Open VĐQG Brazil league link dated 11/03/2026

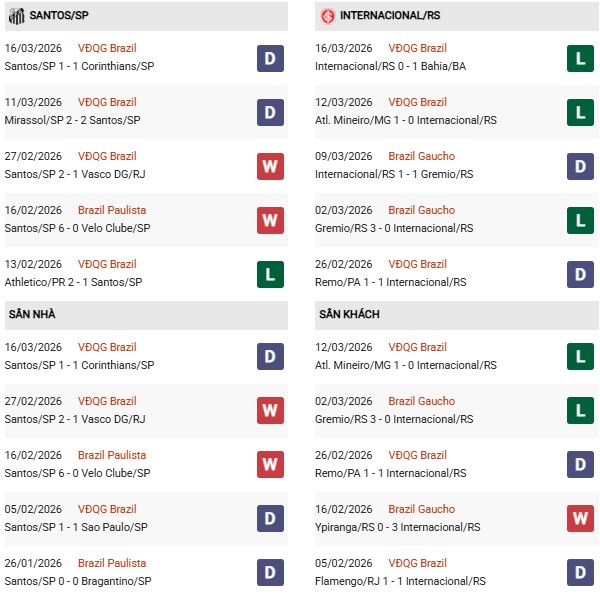[x=107, y=102]
